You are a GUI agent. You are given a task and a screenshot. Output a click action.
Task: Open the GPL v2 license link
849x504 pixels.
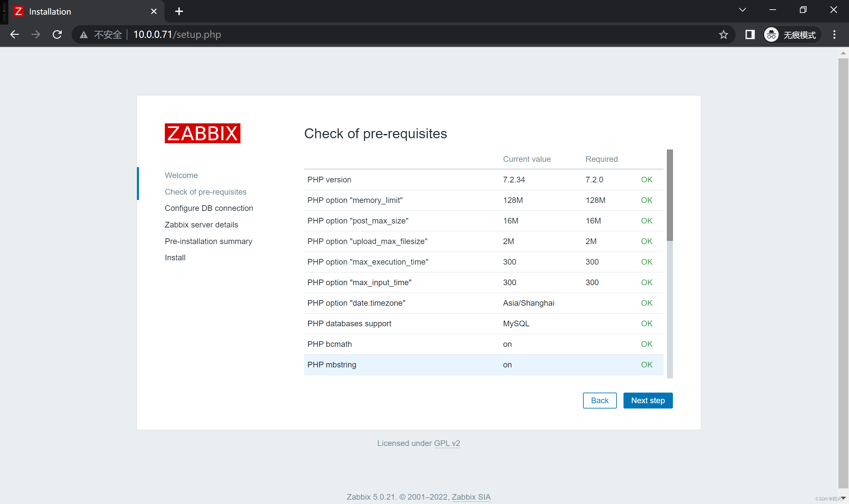pyautogui.click(x=447, y=443)
